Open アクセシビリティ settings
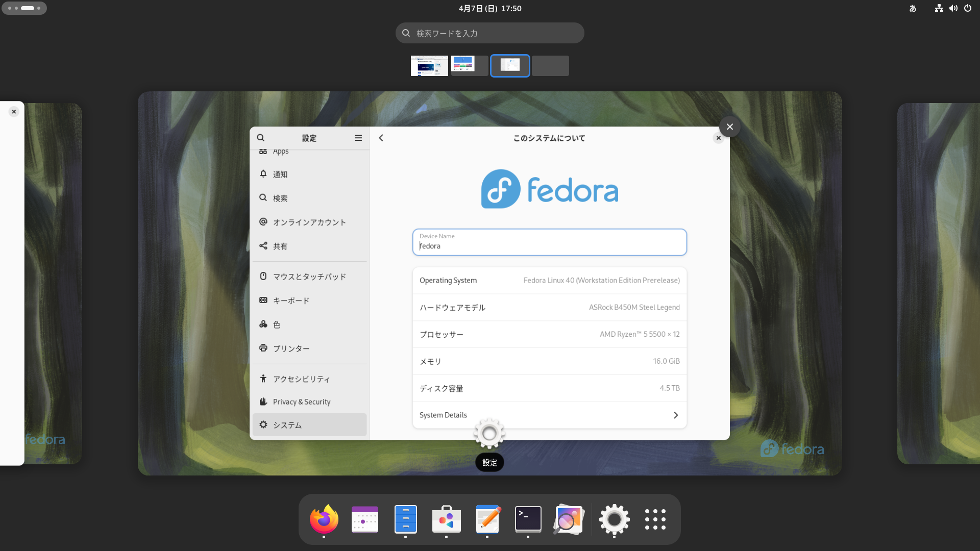 click(x=309, y=379)
